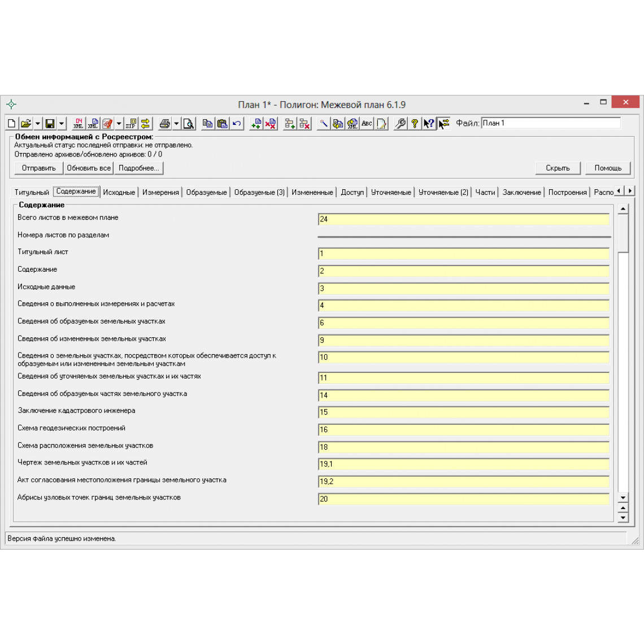
Task: Click the magic wand toolbar icon
Action: [324, 123]
